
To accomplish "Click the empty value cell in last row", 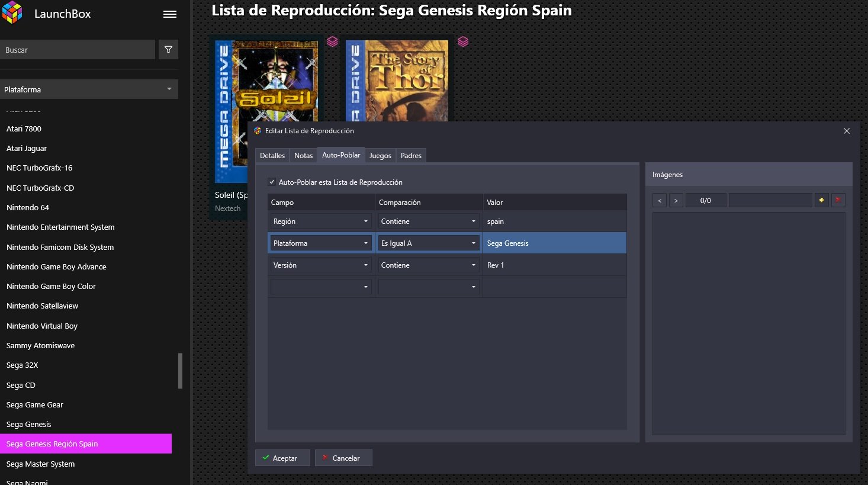I will pyautogui.click(x=555, y=287).
